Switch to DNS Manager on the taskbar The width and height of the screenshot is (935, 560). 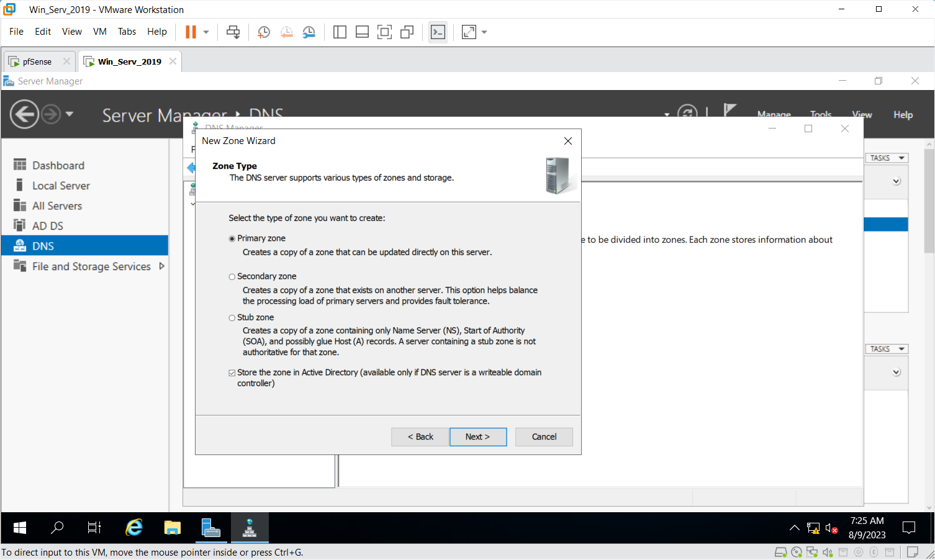point(250,528)
